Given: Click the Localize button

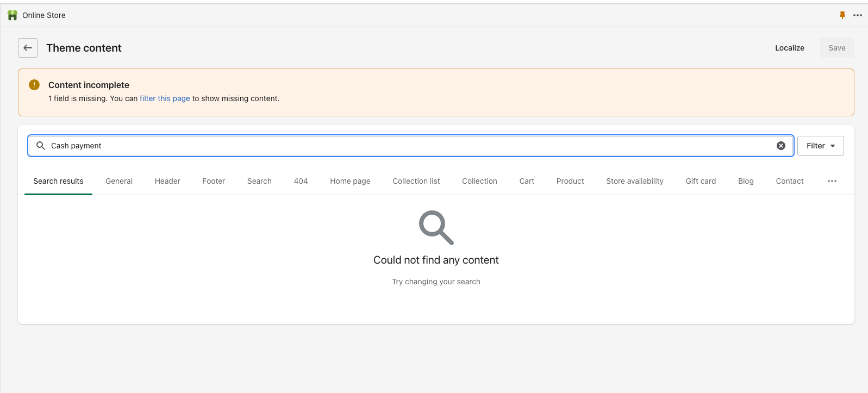Looking at the screenshot, I should (789, 48).
